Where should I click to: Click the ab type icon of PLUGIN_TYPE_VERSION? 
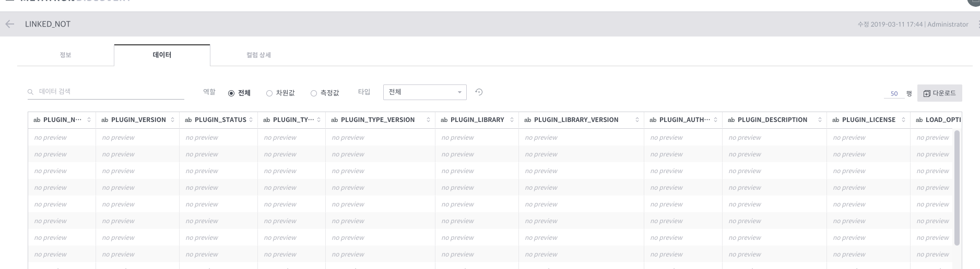(x=334, y=120)
